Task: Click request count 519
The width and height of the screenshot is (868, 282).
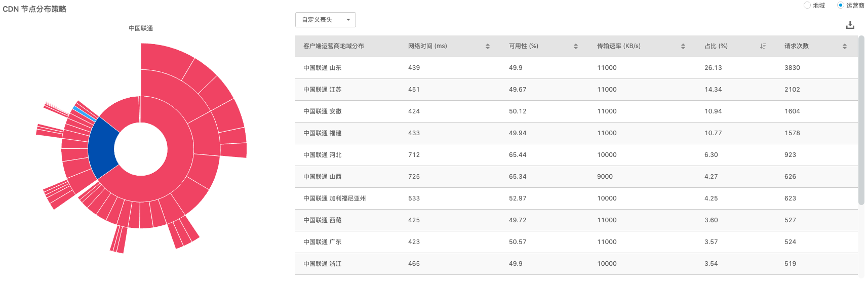Action: 790,264
